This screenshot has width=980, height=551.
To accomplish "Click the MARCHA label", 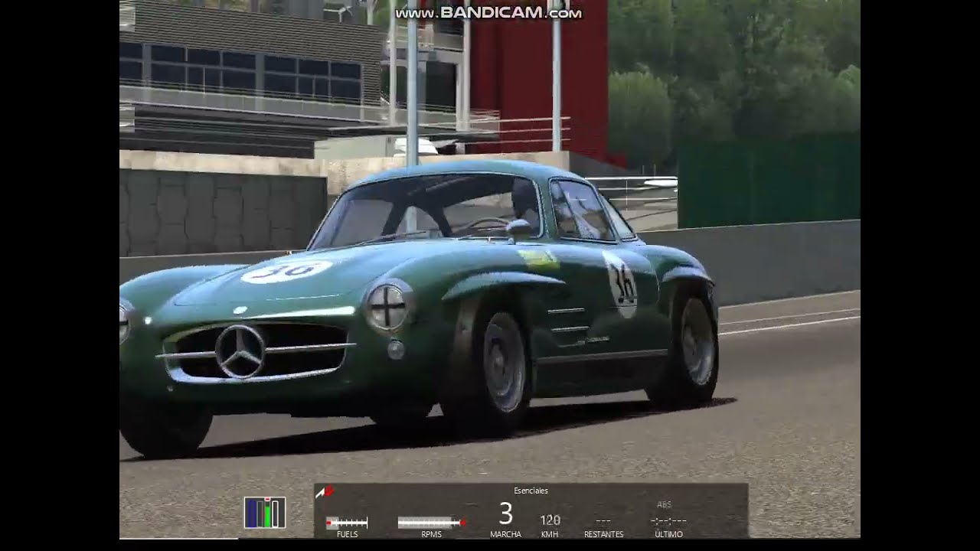I will coord(505,534).
